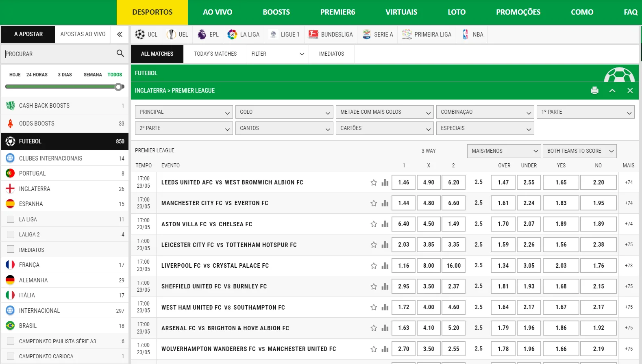Tick Campeonato Paulista Série A3 checkbox
642x364 pixels.
[11, 341]
